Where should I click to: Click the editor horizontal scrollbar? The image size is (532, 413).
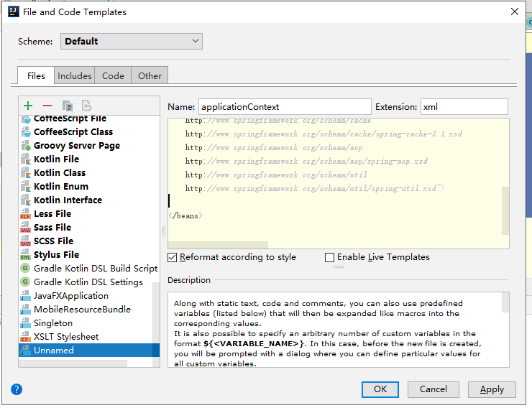(218, 245)
